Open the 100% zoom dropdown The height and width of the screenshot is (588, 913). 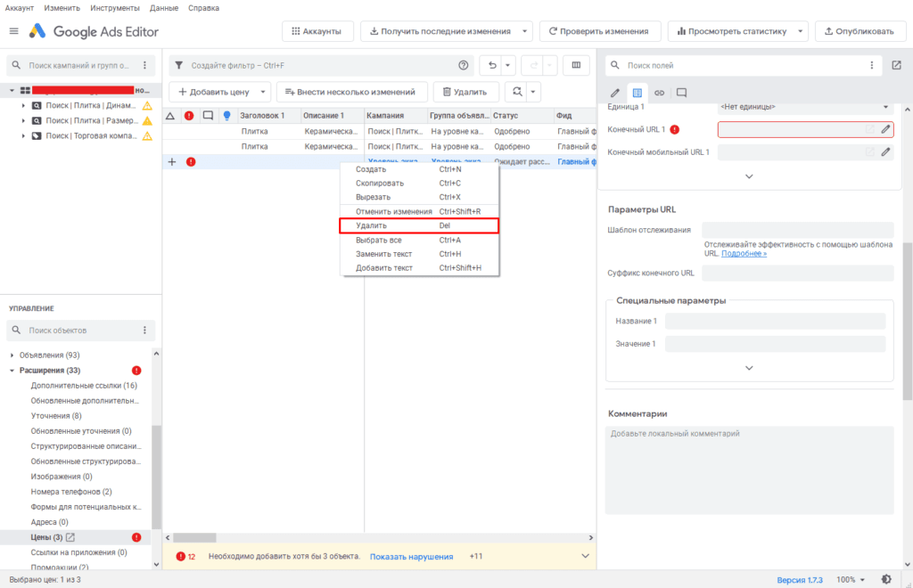(x=850, y=580)
